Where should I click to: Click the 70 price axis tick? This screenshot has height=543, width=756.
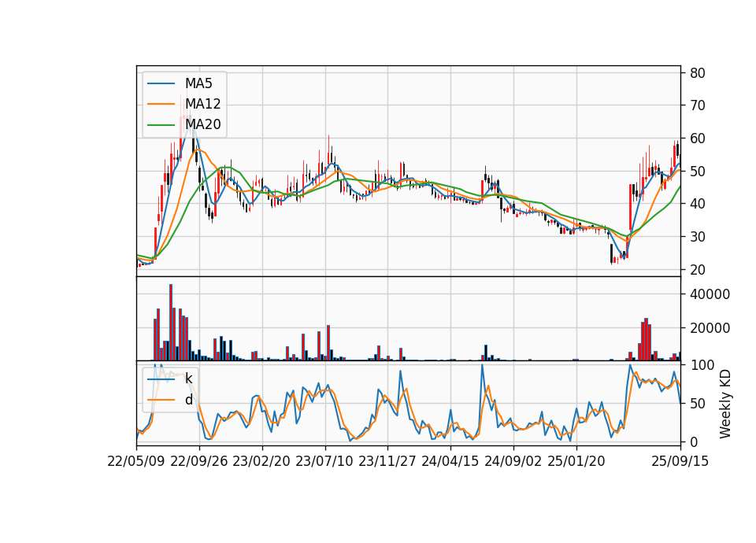[698, 105]
